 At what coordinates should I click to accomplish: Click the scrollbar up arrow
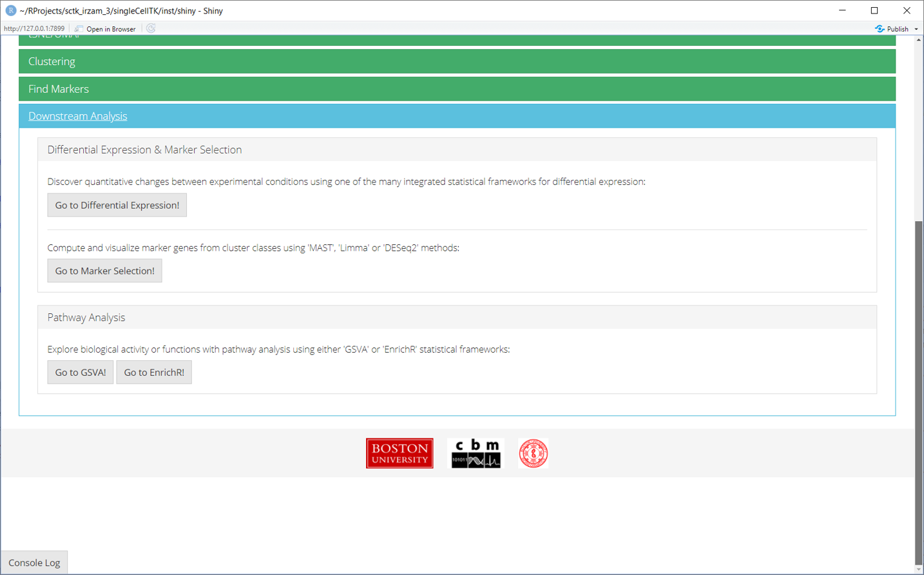point(919,40)
